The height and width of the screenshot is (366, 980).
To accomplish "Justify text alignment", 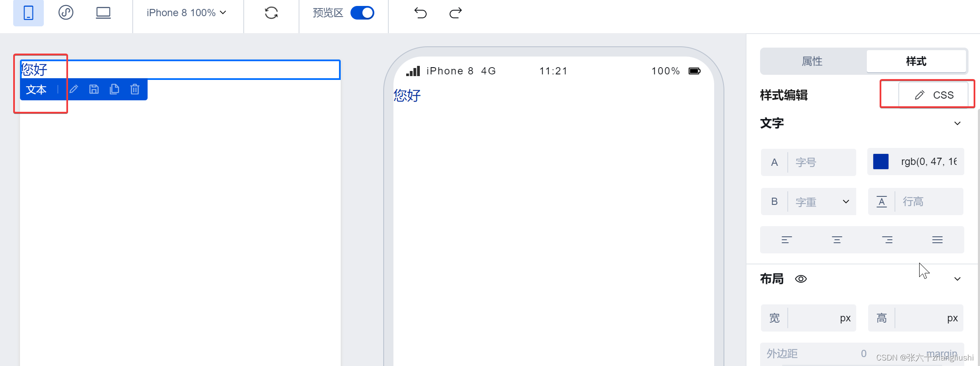I will click(937, 240).
